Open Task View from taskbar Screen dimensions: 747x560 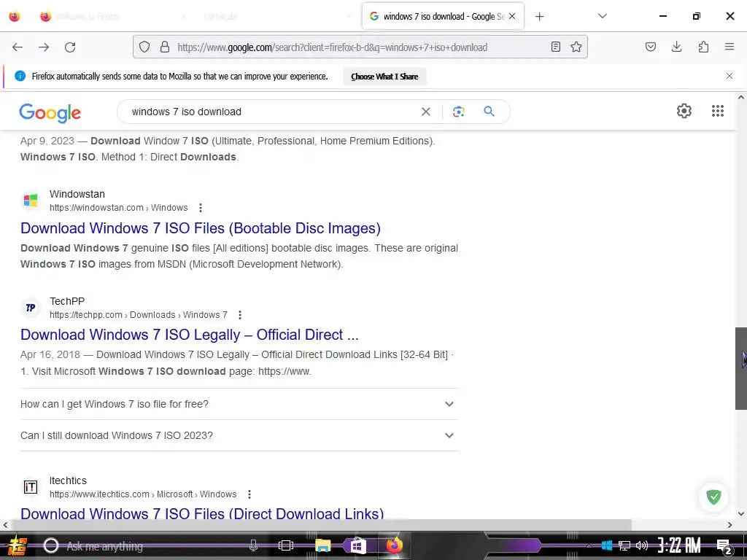tap(286, 546)
